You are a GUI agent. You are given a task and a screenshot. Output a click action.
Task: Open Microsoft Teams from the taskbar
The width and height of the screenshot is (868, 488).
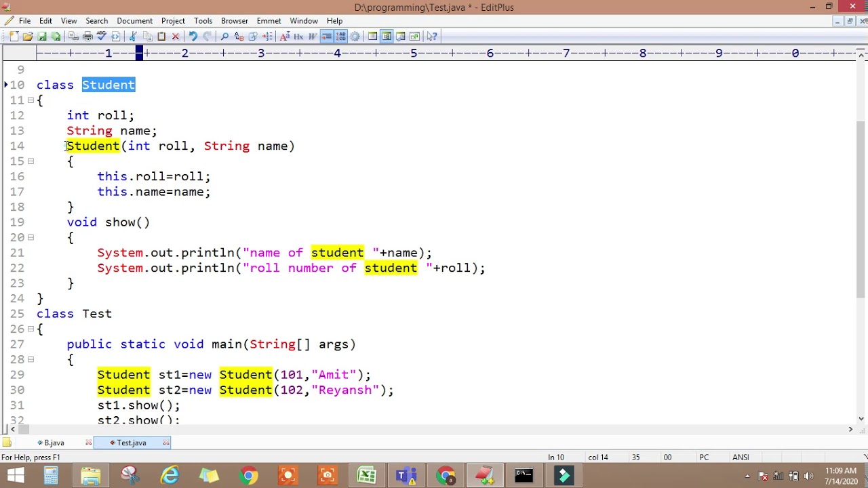[406, 475]
